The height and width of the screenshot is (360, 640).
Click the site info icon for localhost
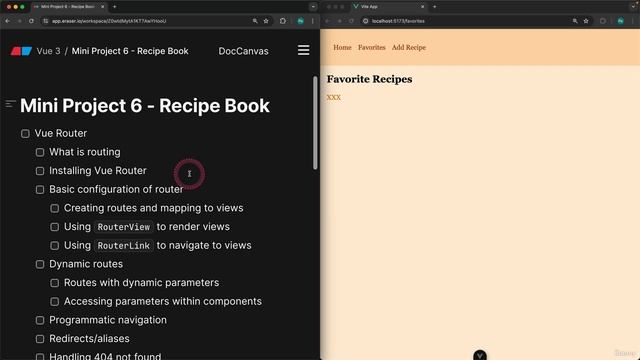click(x=366, y=21)
